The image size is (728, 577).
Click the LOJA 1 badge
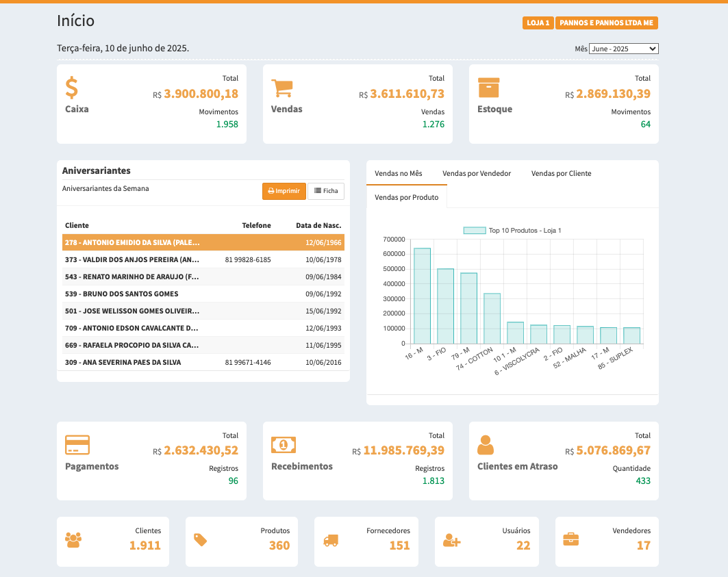click(x=538, y=23)
